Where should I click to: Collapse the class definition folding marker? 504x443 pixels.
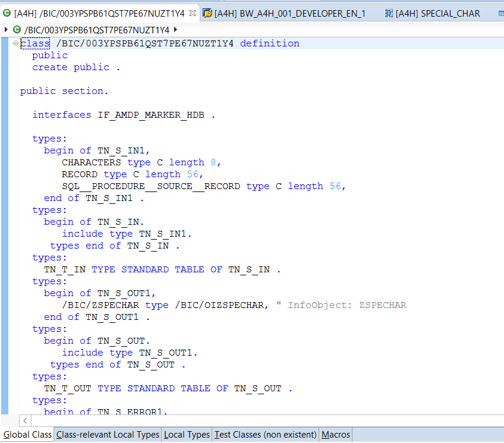pos(15,43)
